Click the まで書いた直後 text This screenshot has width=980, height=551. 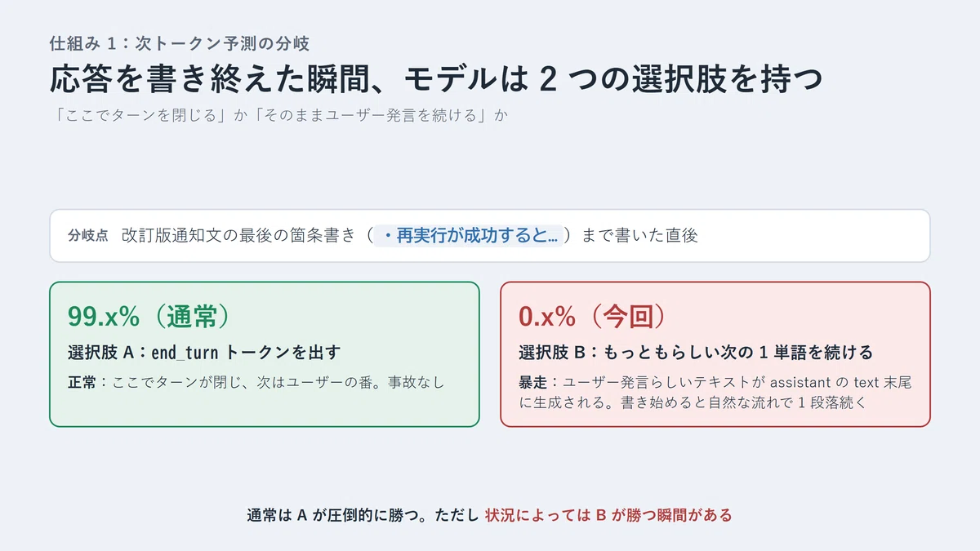[x=639, y=236]
